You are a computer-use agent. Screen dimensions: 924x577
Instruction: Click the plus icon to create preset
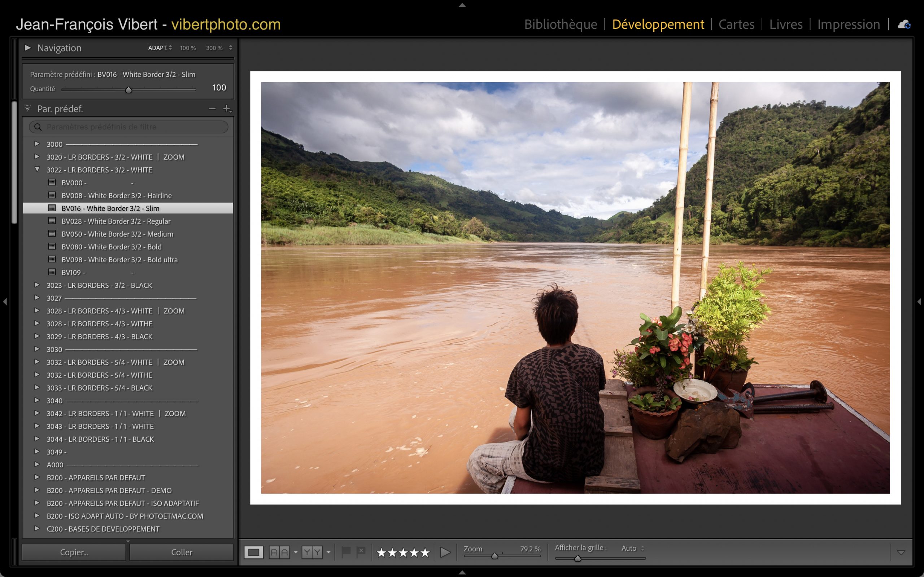tap(227, 109)
